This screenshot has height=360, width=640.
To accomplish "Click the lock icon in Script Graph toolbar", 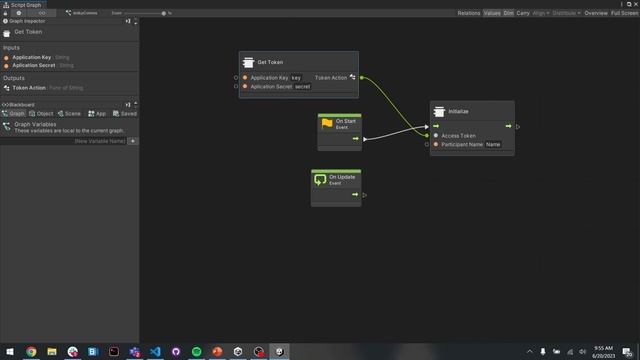I will coord(5,13).
